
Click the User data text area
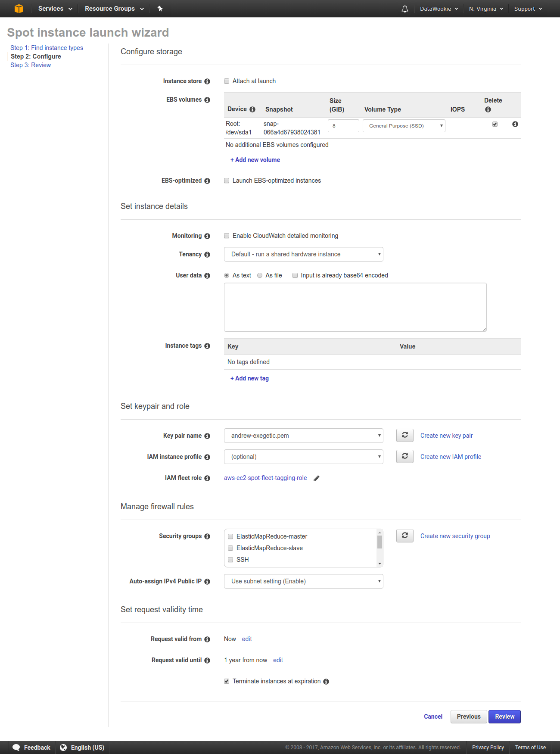point(355,307)
